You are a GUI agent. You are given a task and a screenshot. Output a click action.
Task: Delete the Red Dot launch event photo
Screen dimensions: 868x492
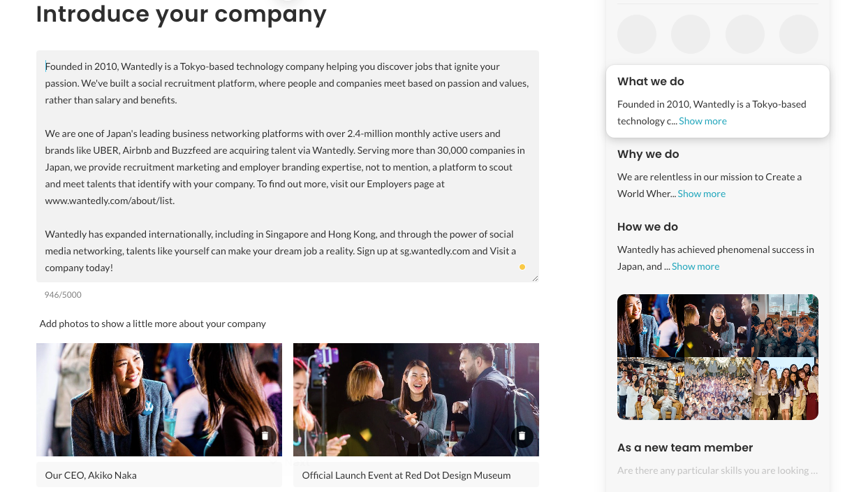click(522, 436)
